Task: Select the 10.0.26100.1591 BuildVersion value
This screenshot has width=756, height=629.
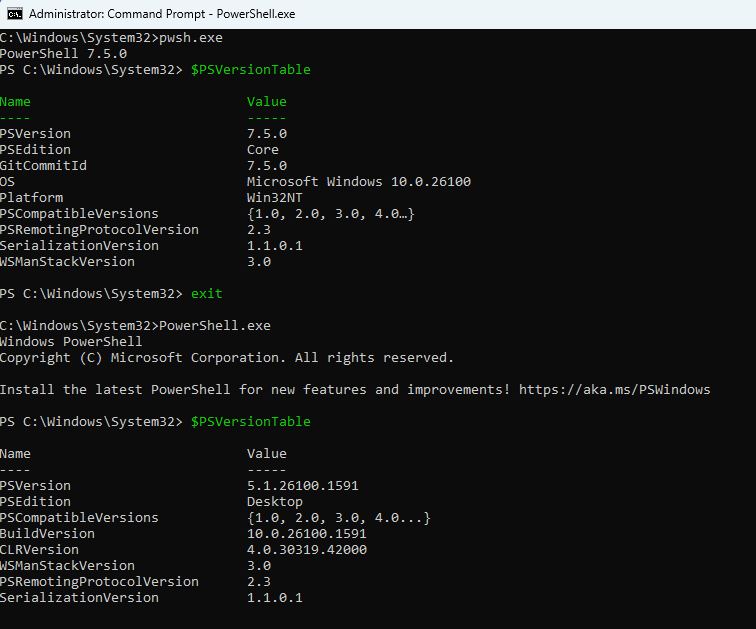Action: click(x=306, y=534)
